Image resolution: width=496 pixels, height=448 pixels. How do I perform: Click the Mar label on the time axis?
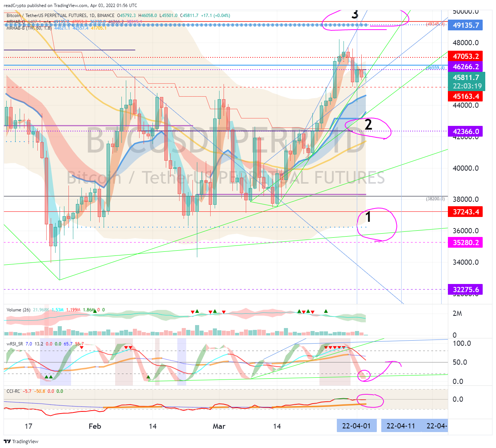pyautogui.click(x=219, y=426)
